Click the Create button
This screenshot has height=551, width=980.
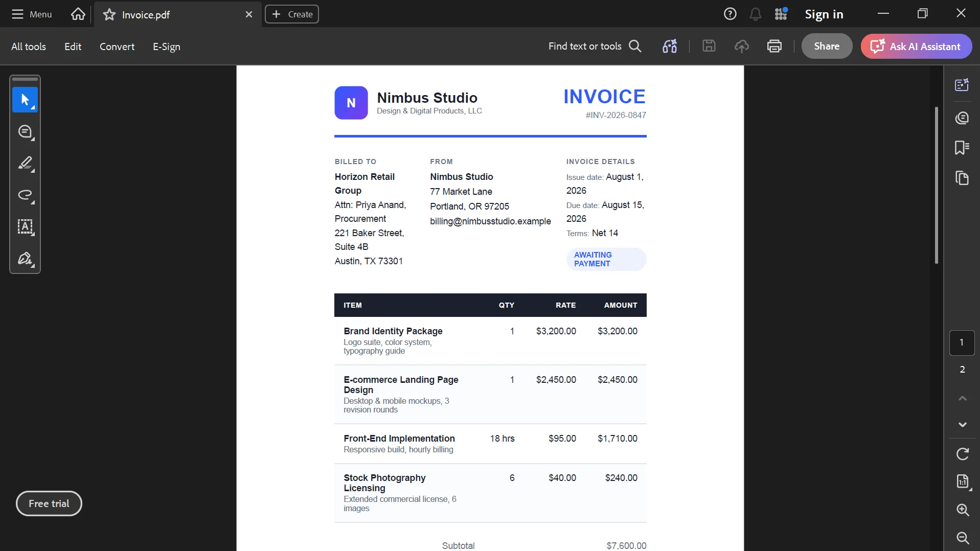pyautogui.click(x=292, y=14)
